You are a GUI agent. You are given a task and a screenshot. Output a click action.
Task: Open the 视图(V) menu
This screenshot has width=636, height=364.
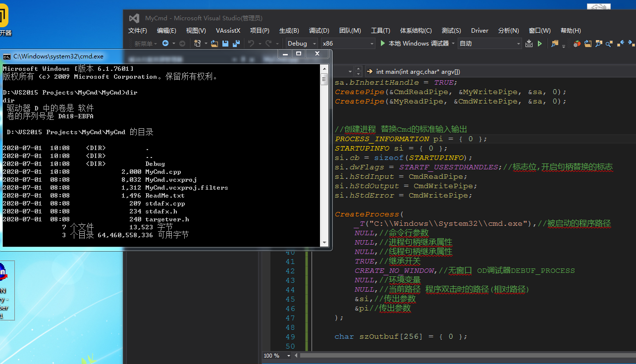[196, 31]
